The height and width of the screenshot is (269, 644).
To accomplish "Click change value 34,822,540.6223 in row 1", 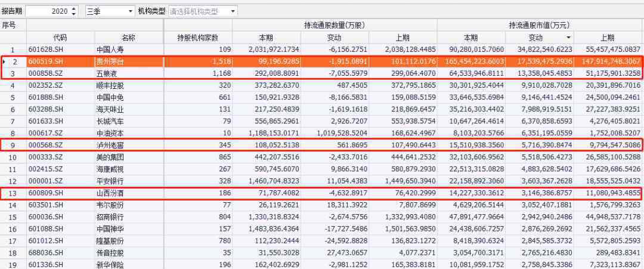I will [x=540, y=50].
